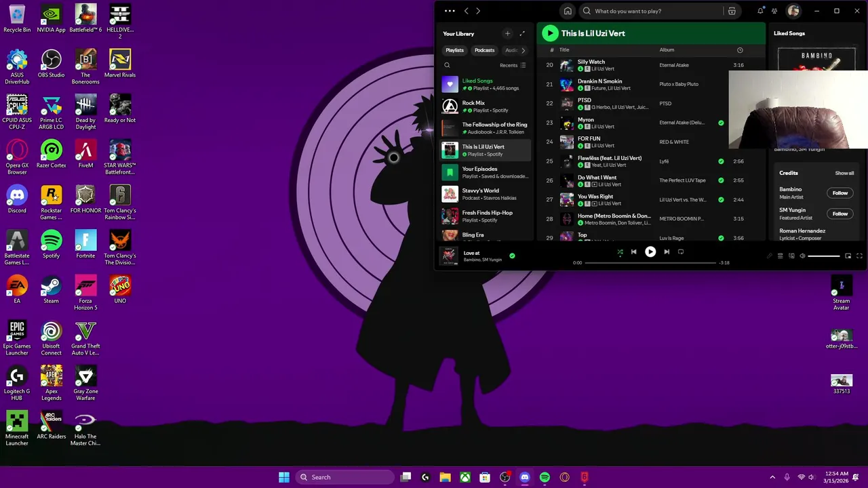Search within Your Library
Image resolution: width=868 pixels, height=488 pixels.
point(447,65)
